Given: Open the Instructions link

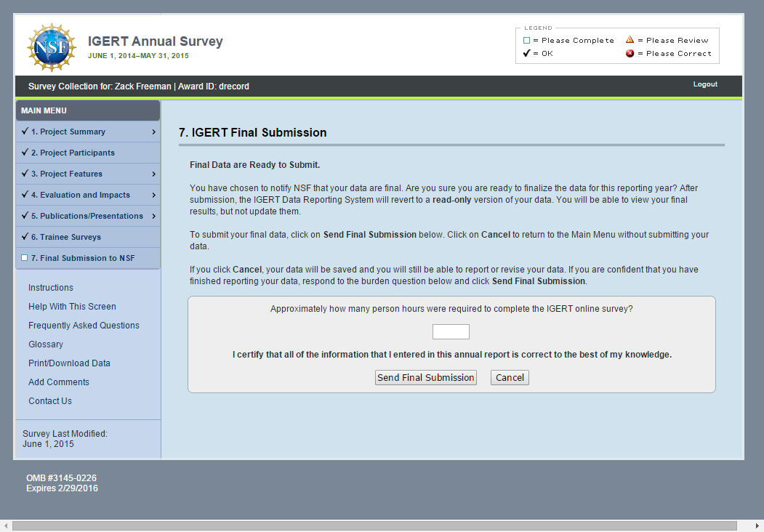Looking at the screenshot, I should [51, 287].
